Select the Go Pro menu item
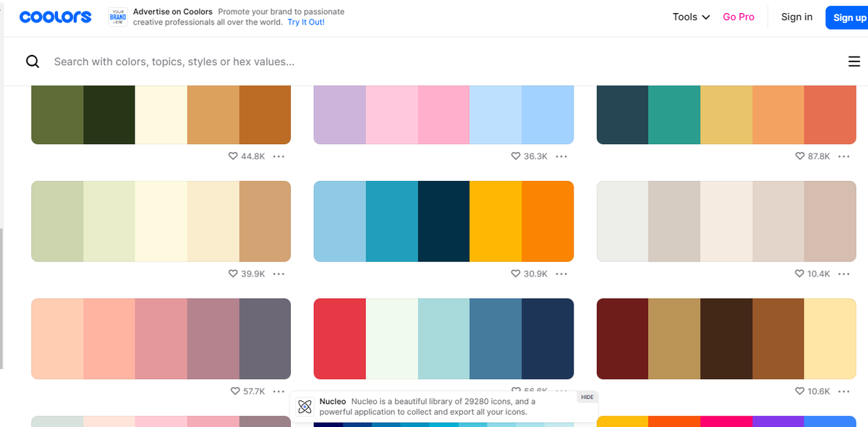The width and height of the screenshot is (868, 427). click(739, 17)
